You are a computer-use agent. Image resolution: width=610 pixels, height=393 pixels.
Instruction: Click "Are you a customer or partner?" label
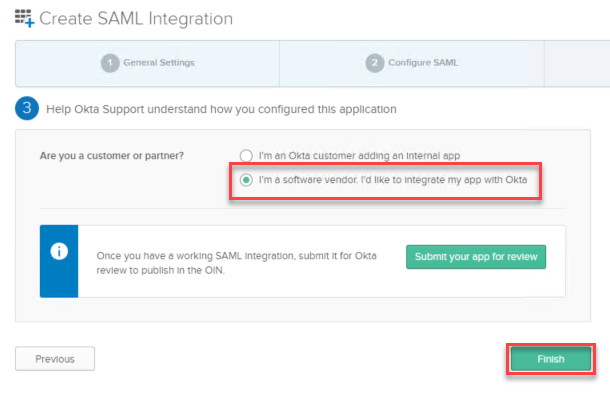pos(112,156)
